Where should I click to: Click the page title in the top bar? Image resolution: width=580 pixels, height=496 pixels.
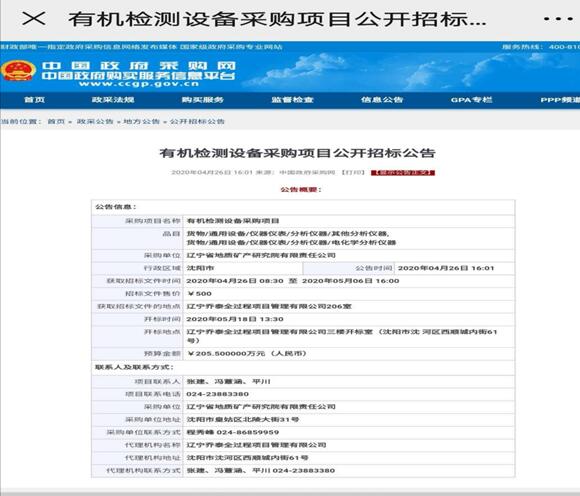coord(277,19)
